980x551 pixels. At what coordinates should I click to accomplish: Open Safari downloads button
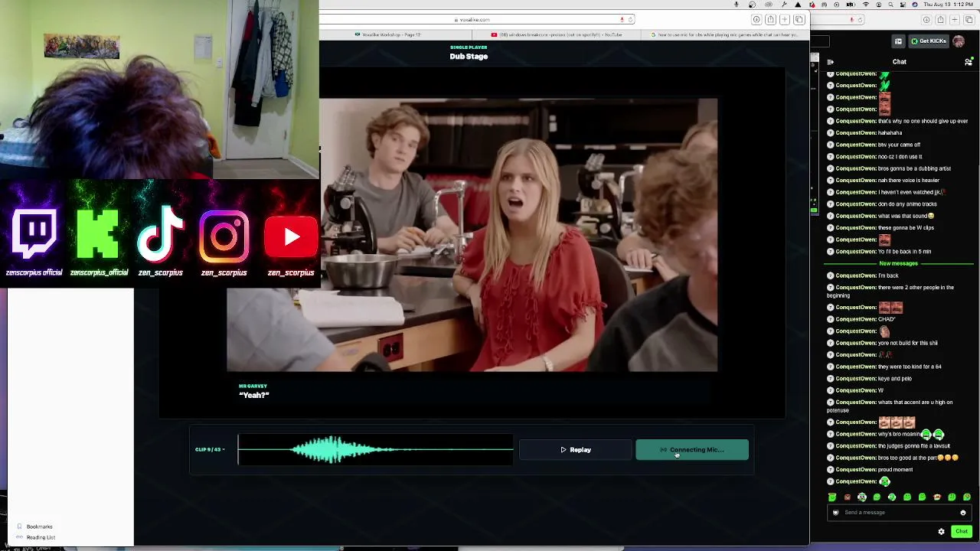coord(756,19)
